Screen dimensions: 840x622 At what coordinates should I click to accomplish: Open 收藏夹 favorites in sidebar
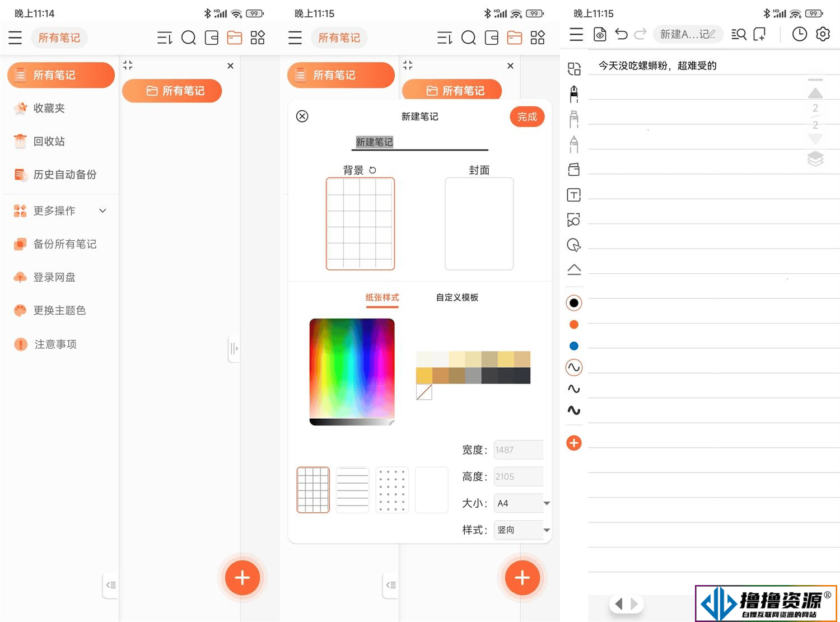[x=40, y=108]
